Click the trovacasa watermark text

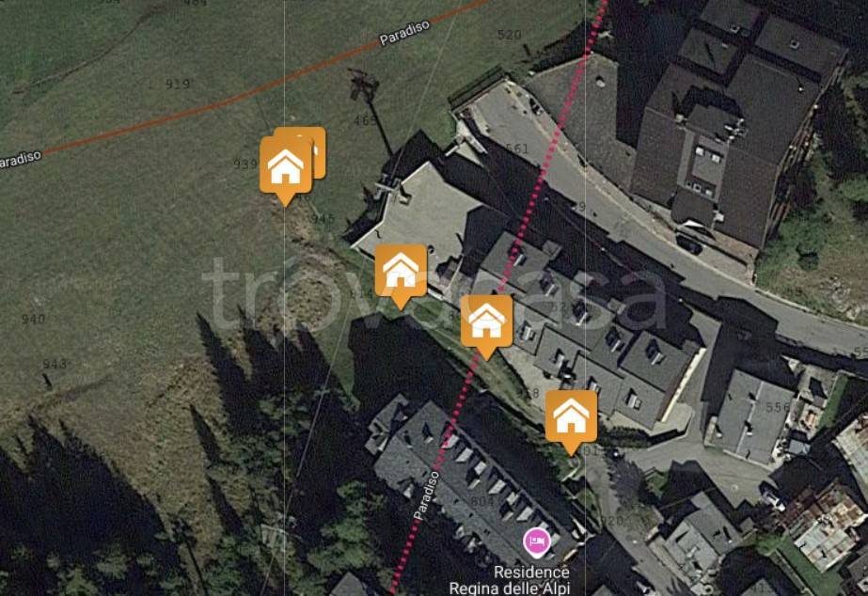tap(434, 294)
